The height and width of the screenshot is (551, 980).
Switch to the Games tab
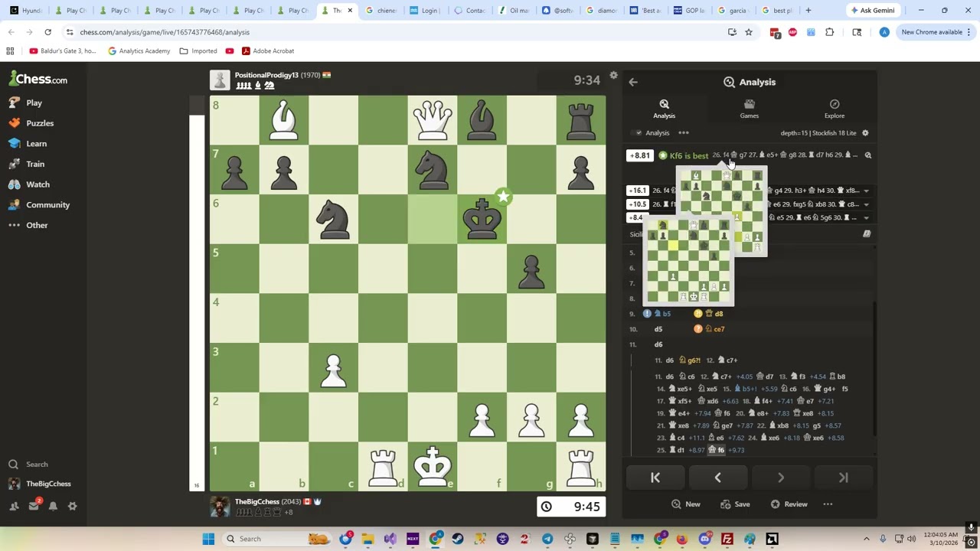(x=750, y=109)
